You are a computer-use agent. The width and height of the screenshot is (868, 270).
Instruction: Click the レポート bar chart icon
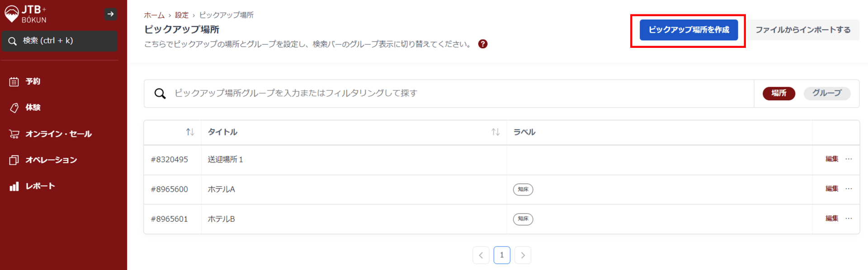coord(14,186)
